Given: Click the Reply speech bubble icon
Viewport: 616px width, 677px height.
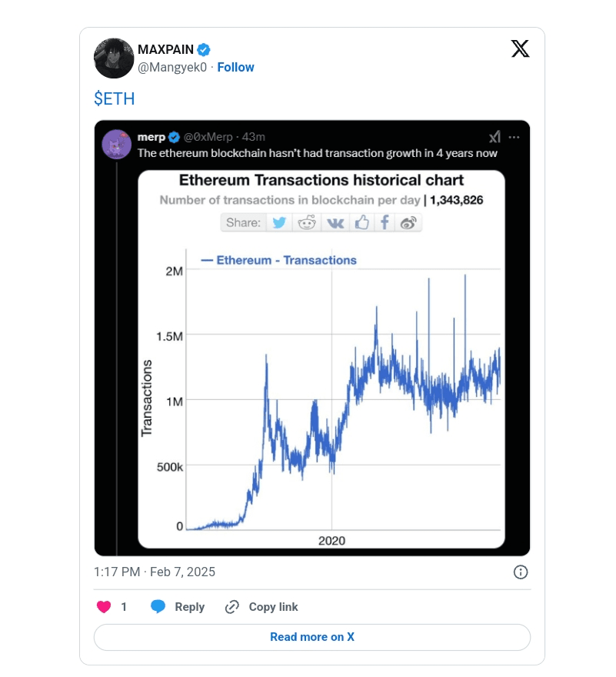Looking at the screenshot, I should [158, 607].
